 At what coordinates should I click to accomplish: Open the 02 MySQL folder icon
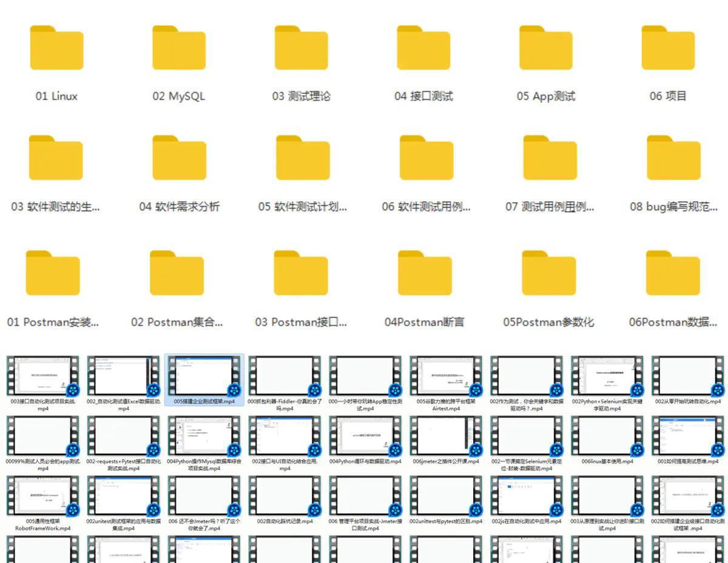pos(179,48)
